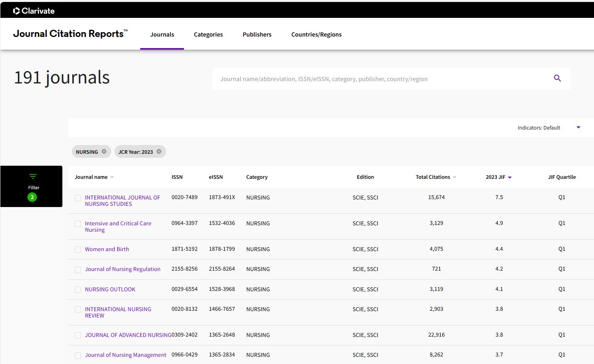This screenshot has width=594, height=364.
Task: Click the Clarivate logo
Action: click(x=34, y=11)
